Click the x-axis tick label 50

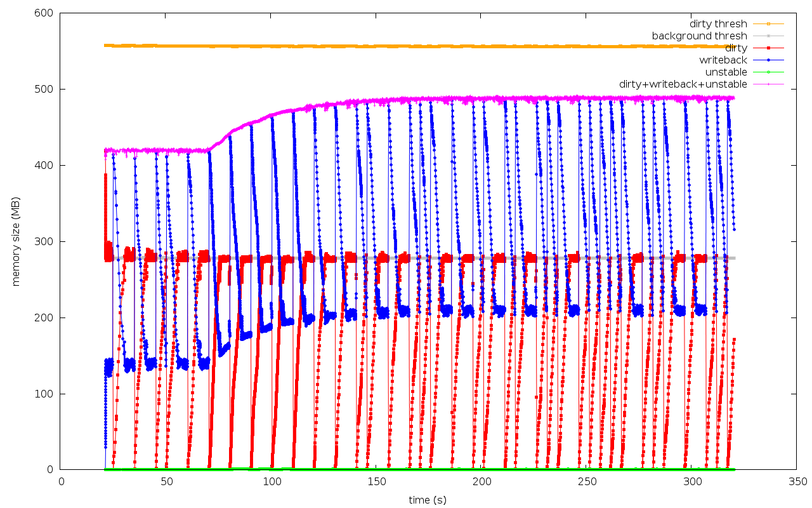tap(166, 482)
